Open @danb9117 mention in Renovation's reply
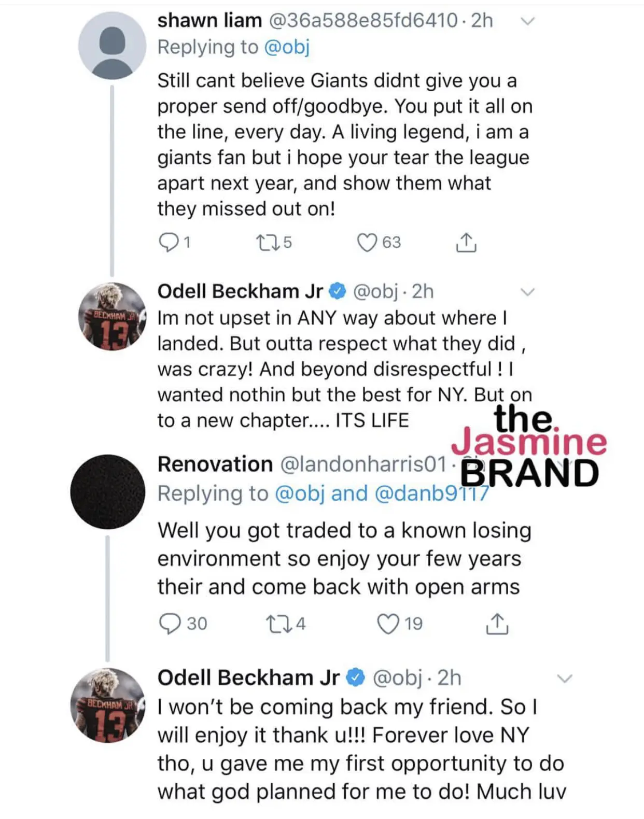Viewport: 644px width, 819px height. (x=431, y=493)
